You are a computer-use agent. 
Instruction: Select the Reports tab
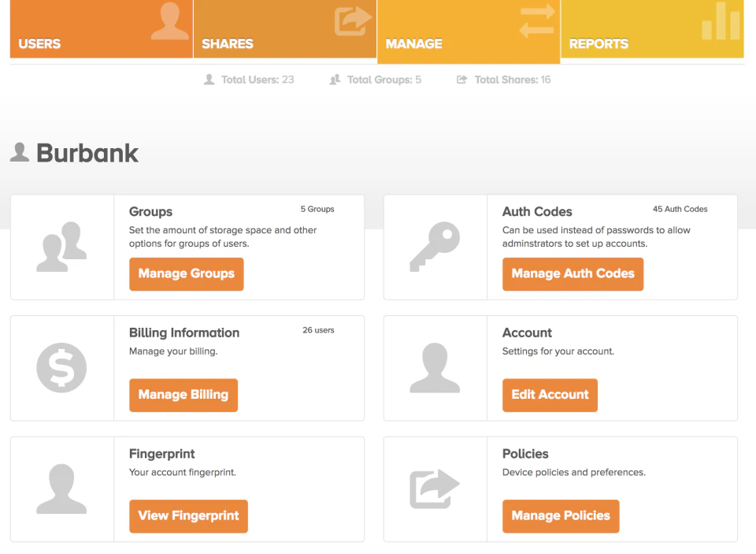click(598, 44)
